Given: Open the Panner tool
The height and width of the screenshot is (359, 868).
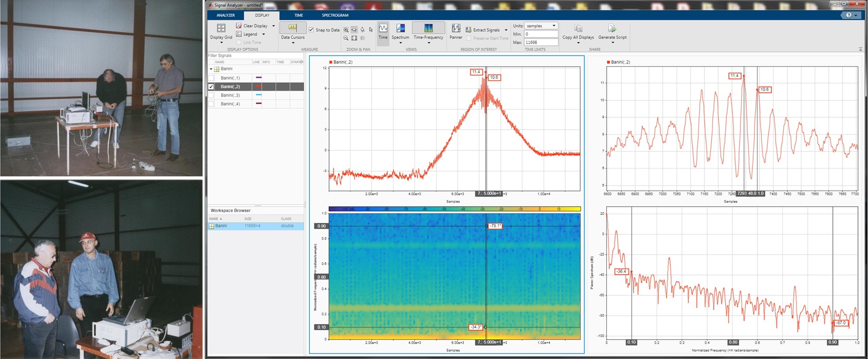Looking at the screenshot, I should tap(456, 29).
